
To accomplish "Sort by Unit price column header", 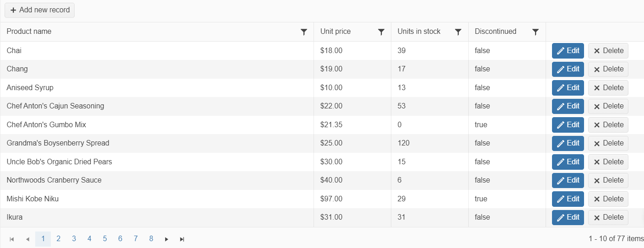I will pos(336,32).
